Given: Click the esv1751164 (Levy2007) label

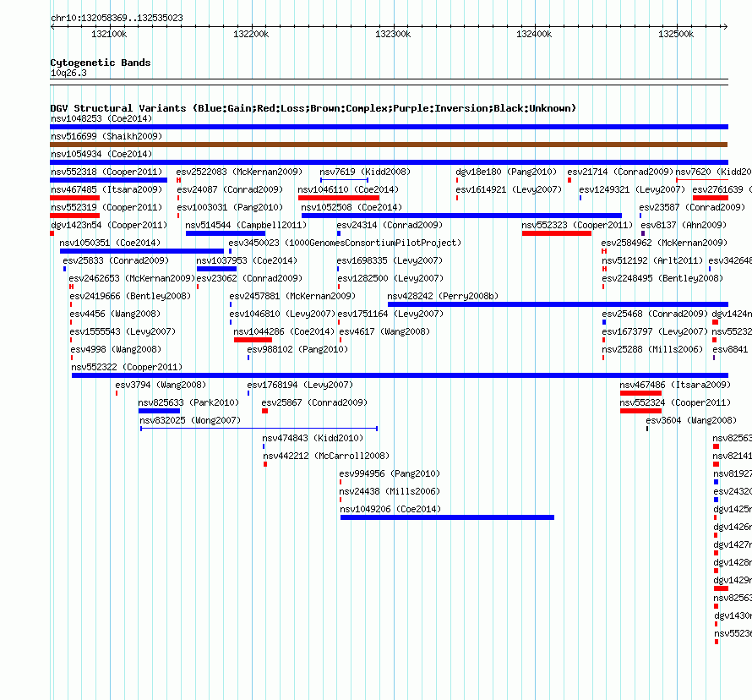Looking at the screenshot, I should click(390, 314).
